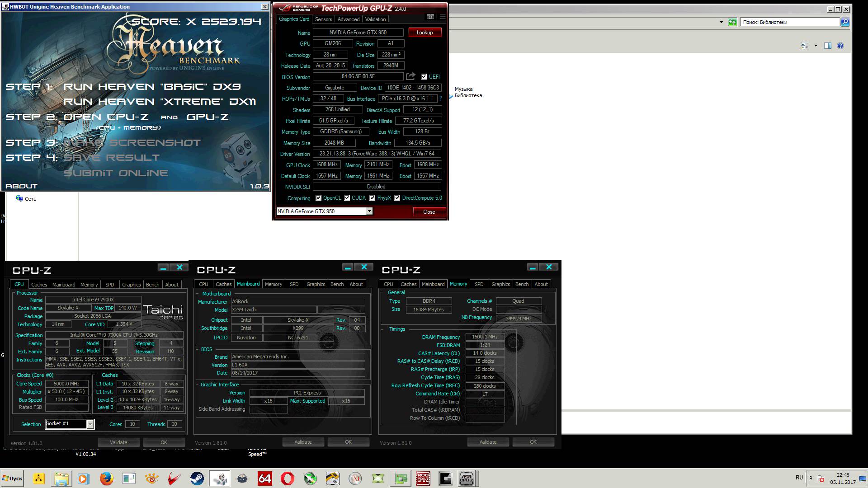Click OK in the right CPU-Z window

[x=533, y=442]
